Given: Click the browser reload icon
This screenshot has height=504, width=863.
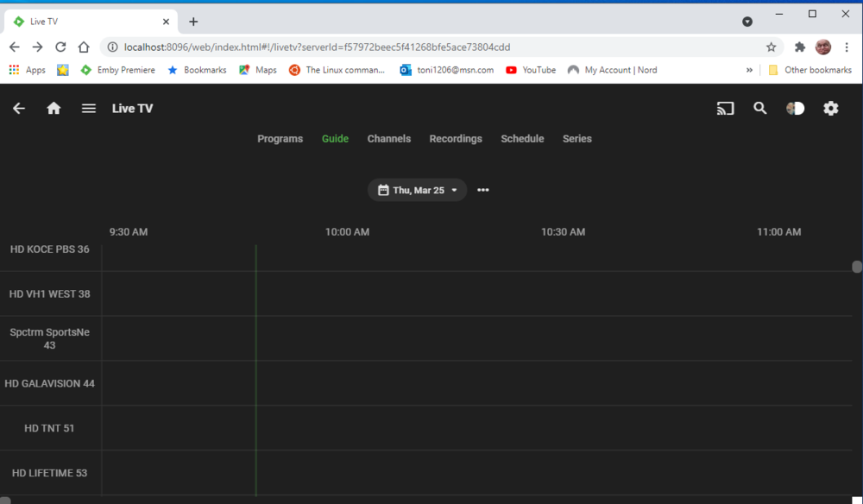Looking at the screenshot, I should pyautogui.click(x=60, y=47).
